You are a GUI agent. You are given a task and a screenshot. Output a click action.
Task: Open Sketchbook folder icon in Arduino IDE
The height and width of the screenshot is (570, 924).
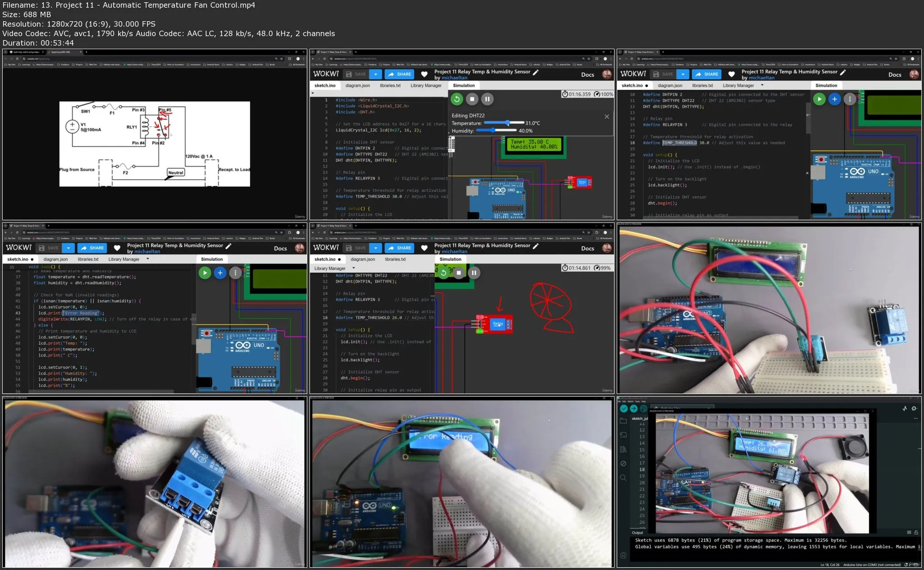pos(623,421)
